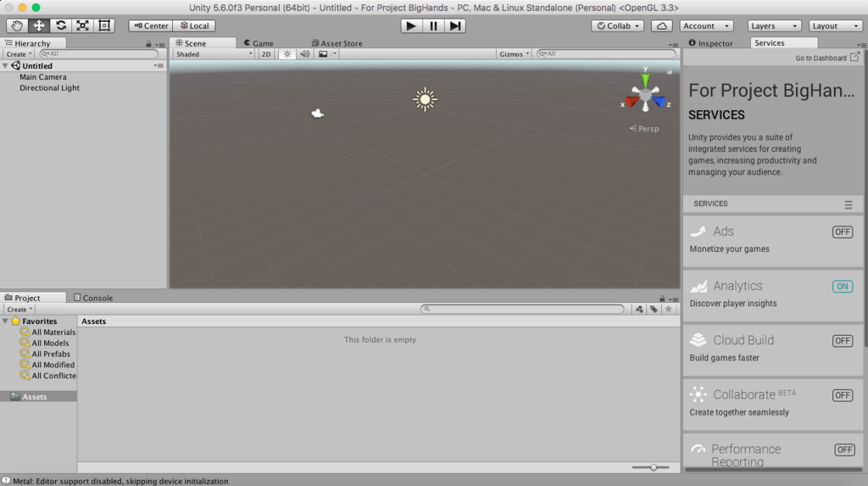This screenshot has width=868, height=486.
Task: Open the scene effects dropdown arrow
Action: click(x=335, y=54)
